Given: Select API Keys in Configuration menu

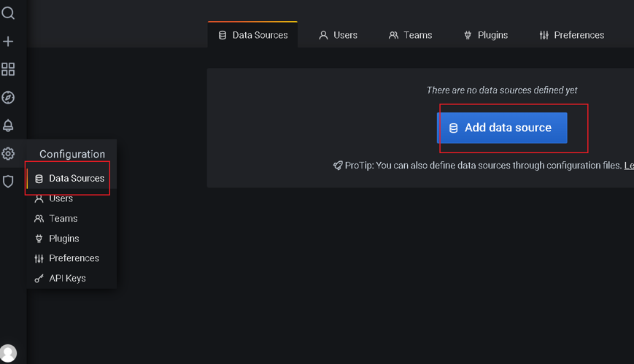Looking at the screenshot, I should tap(67, 278).
